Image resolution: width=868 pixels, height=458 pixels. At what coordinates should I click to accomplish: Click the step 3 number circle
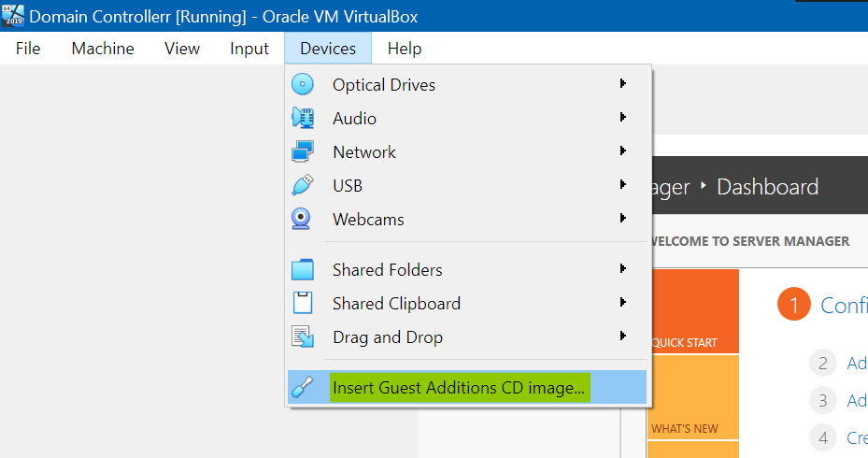[822, 400]
